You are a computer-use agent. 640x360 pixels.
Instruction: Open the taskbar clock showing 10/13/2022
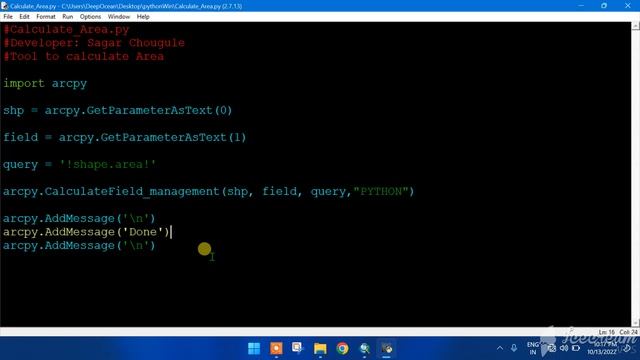(602, 348)
